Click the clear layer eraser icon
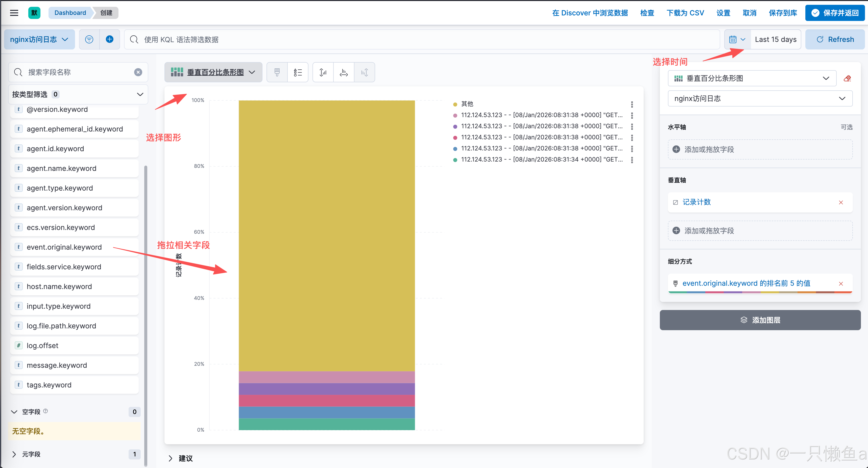Image resolution: width=868 pixels, height=468 pixels. pyautogui.click(x=847, y=79)
